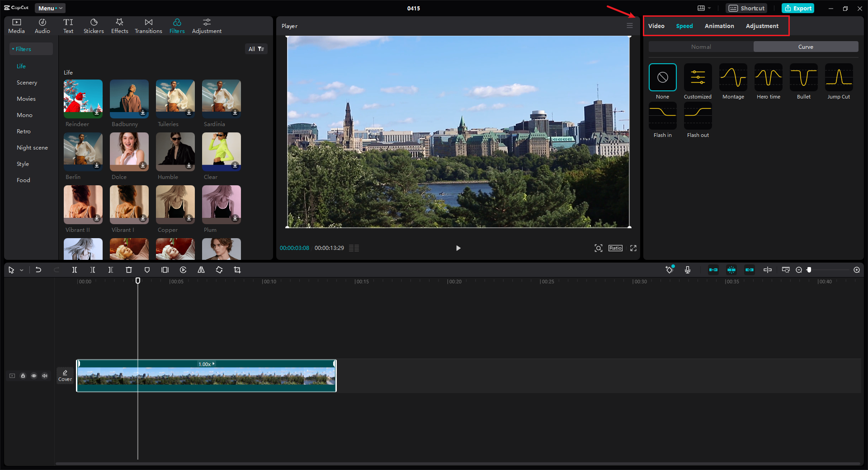Click the timeline playhead marker

[138, 281]
